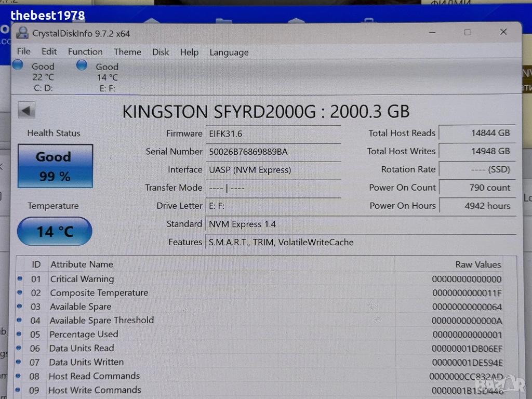
Task: Open the File menu
Action: tap(23, 51)
